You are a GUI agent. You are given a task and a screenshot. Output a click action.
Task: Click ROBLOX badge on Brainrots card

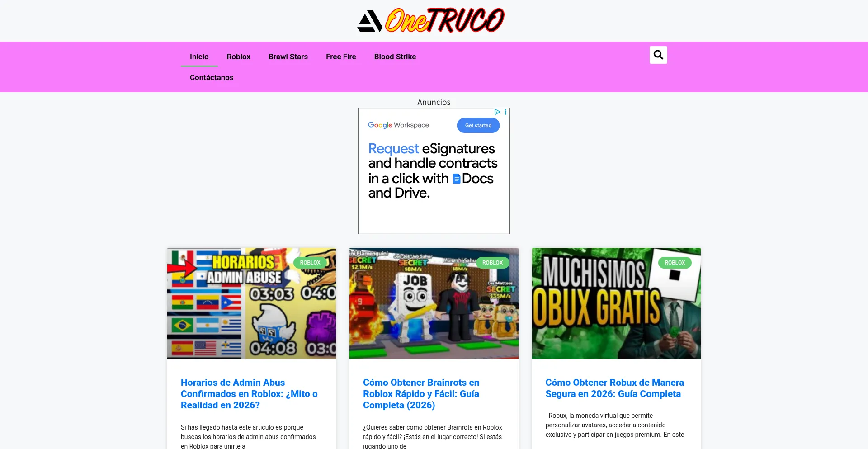click(492, 263)
